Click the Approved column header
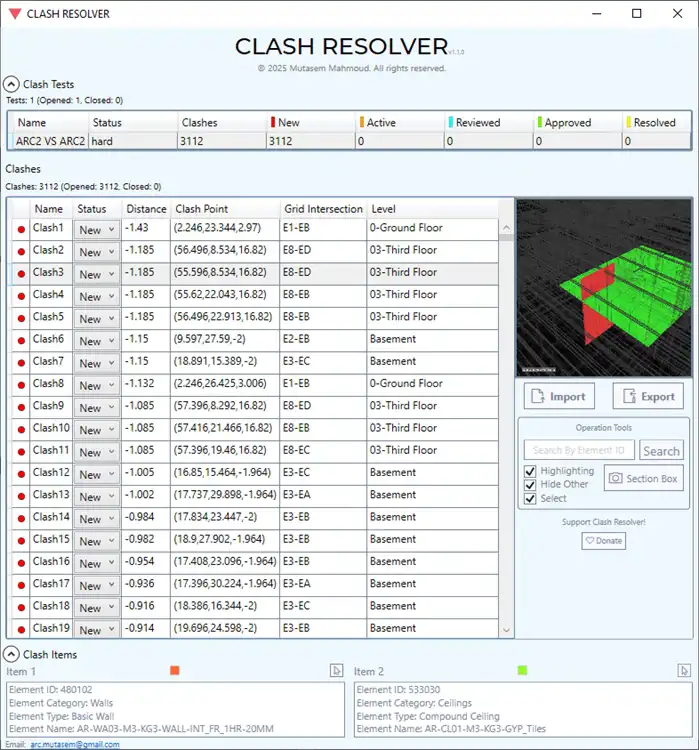Viewport: 699px width, 750px height. pyautogui.click(x=577, y=122)
